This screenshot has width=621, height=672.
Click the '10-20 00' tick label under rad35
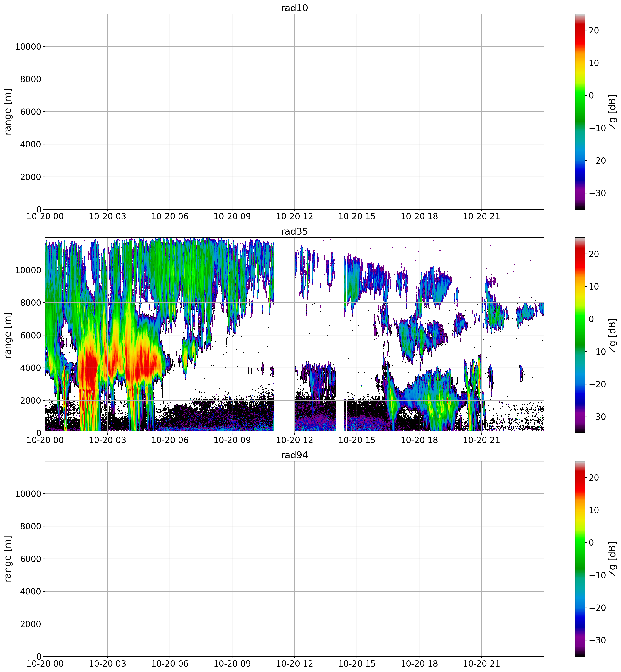(45, 440)
